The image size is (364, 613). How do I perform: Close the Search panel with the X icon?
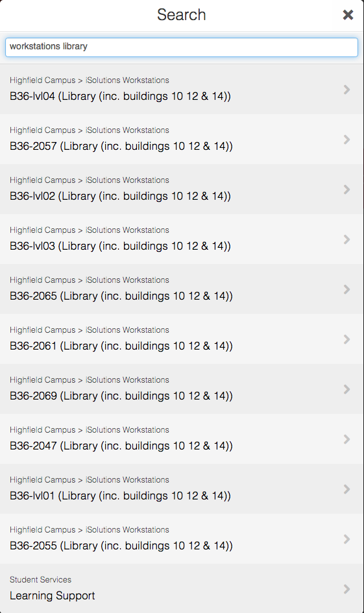click(348, 15)
